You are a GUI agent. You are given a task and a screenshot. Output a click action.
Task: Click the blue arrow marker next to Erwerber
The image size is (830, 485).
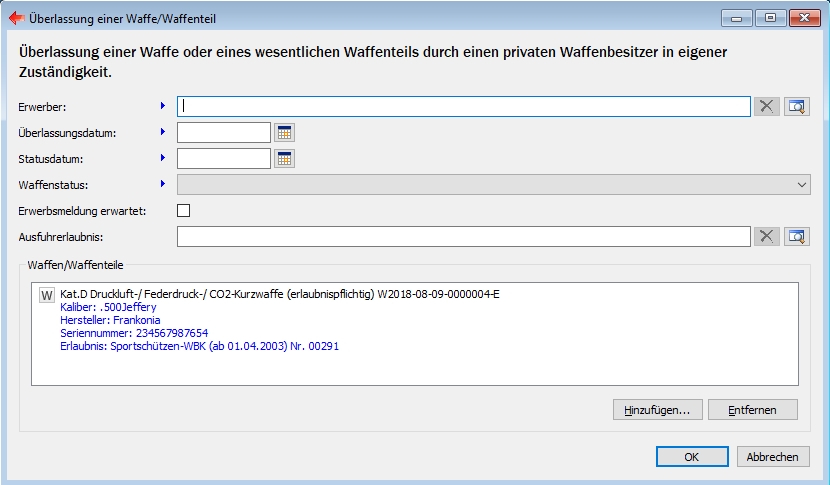162,106
